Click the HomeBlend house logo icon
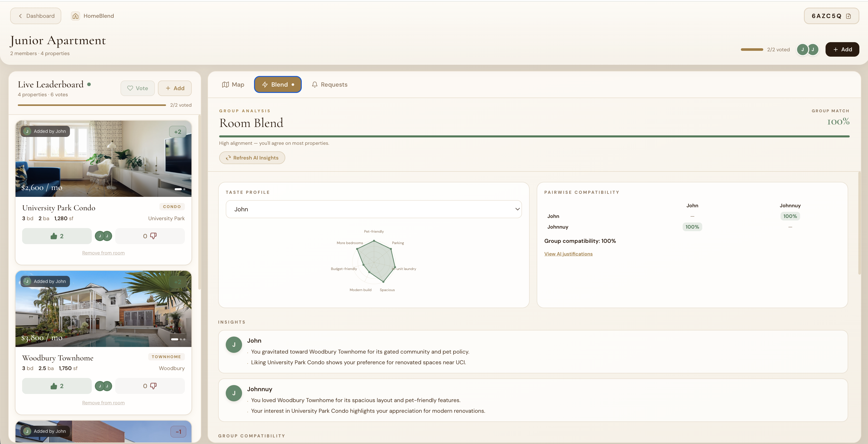Image resolution: width=868 pixels, height=444 pixels. coord(76,16)
